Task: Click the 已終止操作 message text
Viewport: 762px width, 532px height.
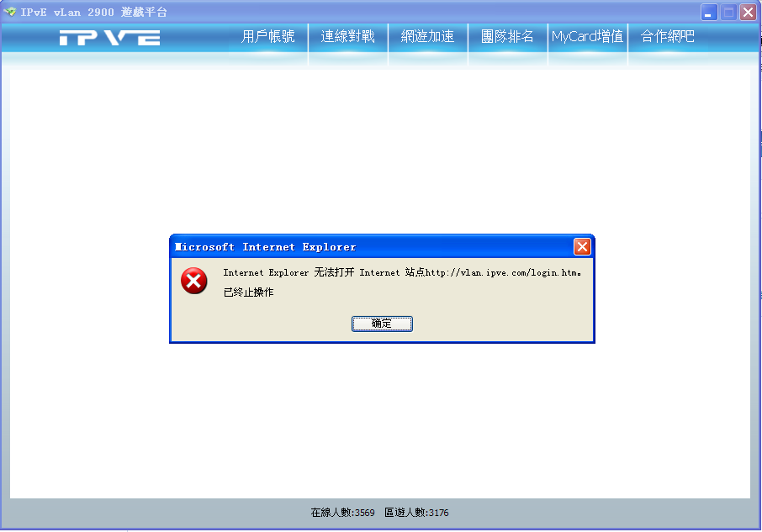Action: (248, 292)
